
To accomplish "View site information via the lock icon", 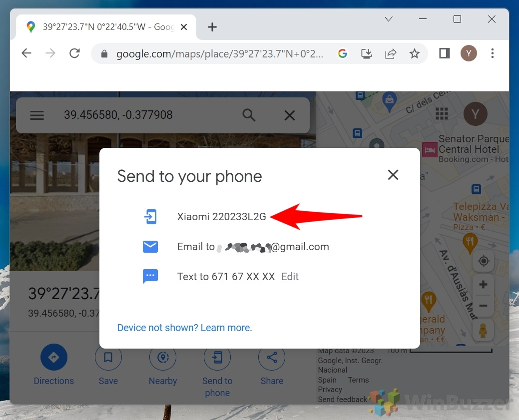I will pos(104,53).
